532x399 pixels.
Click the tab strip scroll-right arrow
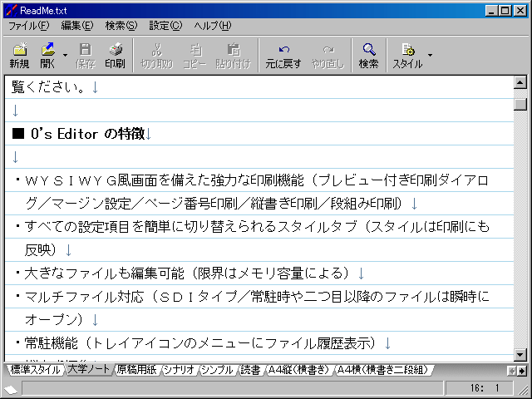point(522,372)
